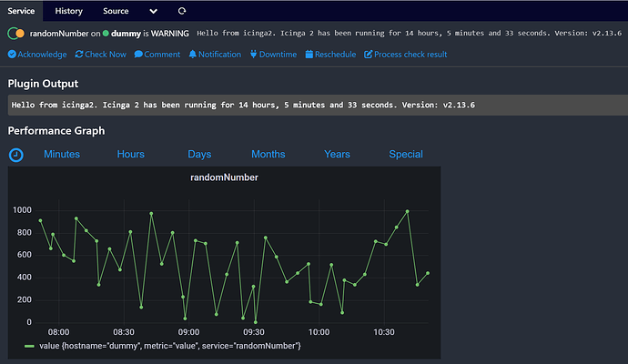
Task: Click the Performance Graph heading
Action: [x=56, y=131]
